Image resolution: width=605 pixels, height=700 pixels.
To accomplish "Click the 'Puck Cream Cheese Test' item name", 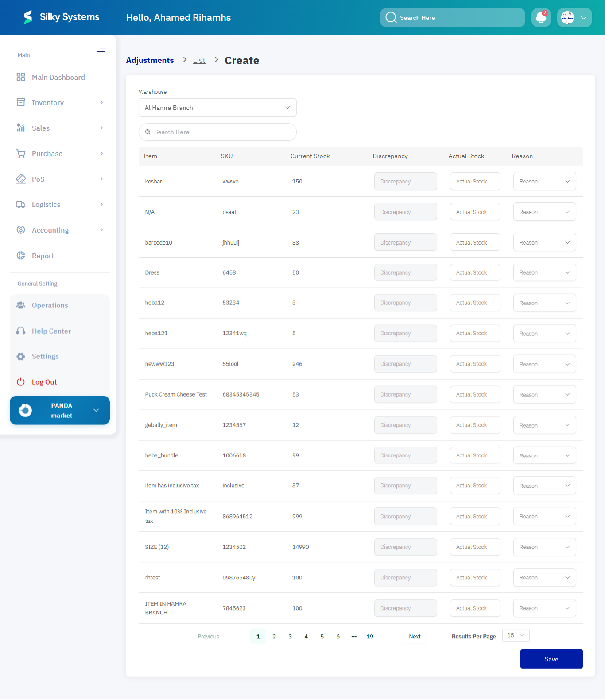I will click(x=176, y=394).
